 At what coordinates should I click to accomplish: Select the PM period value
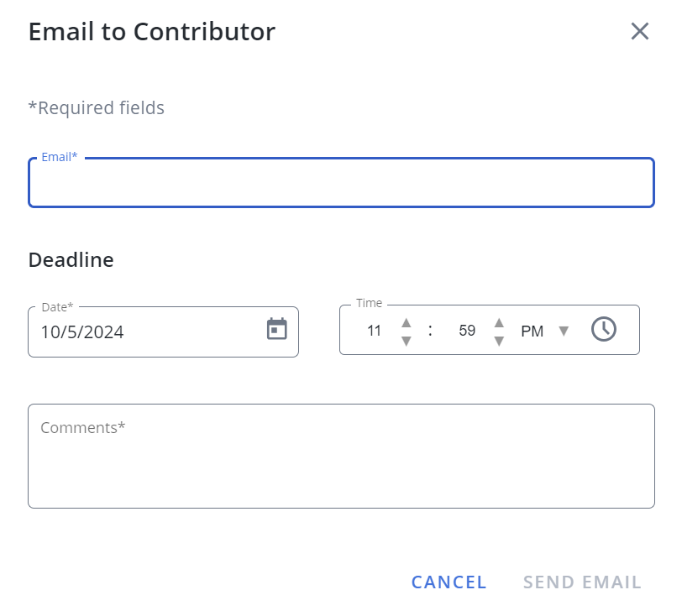click(532, 331)
